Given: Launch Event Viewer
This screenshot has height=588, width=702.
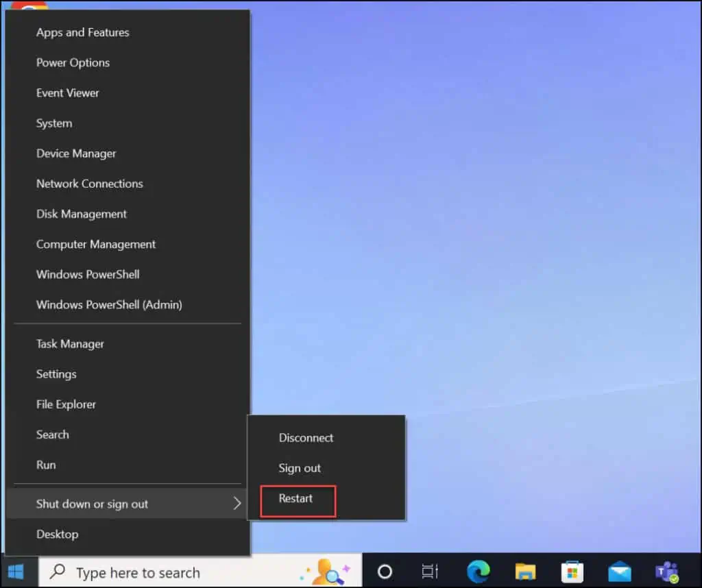Looking at the screenshot, I should [x=127, y=93].
